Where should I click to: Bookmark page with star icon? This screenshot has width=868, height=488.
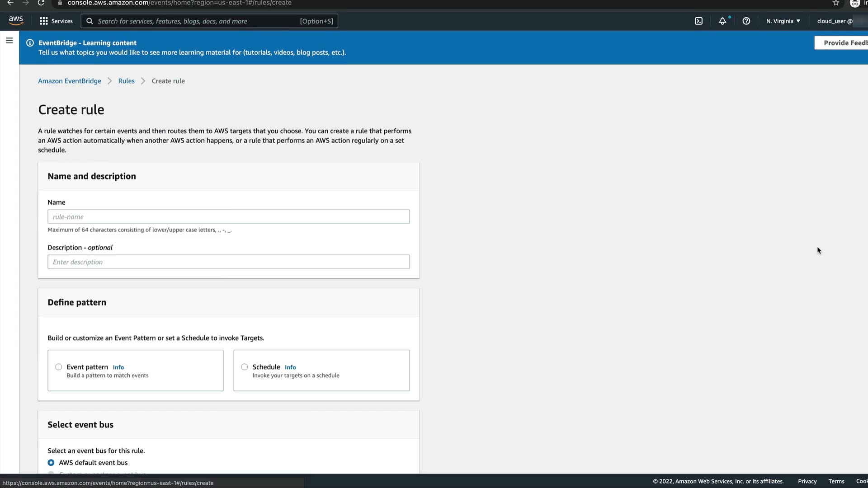tap(836, 3)
